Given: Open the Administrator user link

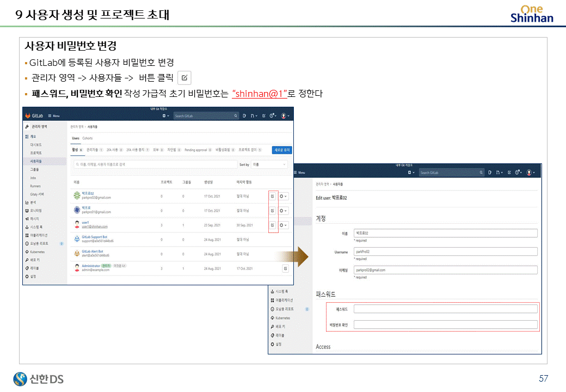Looking at the screenshot, I should click(90, 266).
